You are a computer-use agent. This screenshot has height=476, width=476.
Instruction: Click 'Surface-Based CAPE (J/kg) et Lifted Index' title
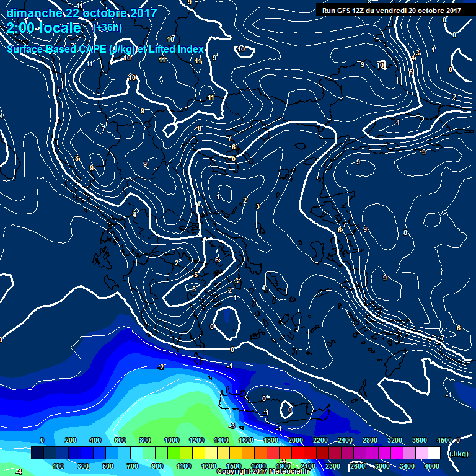click(x=105, y=49)
